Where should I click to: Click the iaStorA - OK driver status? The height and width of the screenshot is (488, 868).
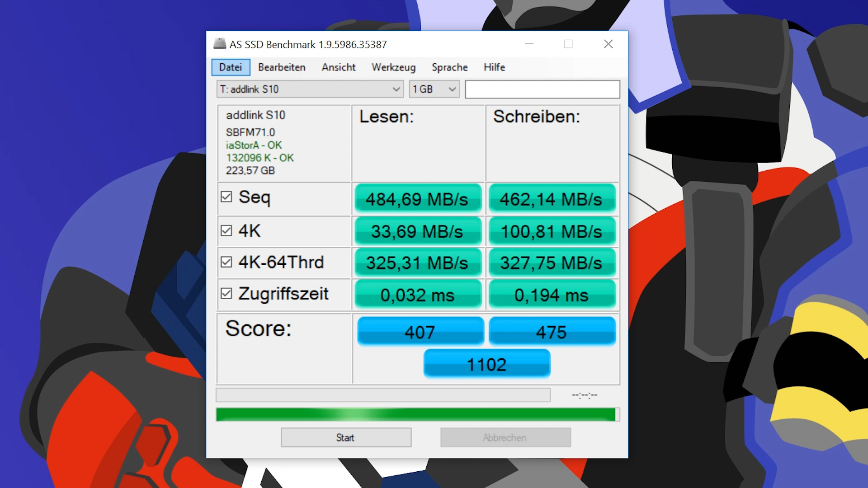pos(254,145)
